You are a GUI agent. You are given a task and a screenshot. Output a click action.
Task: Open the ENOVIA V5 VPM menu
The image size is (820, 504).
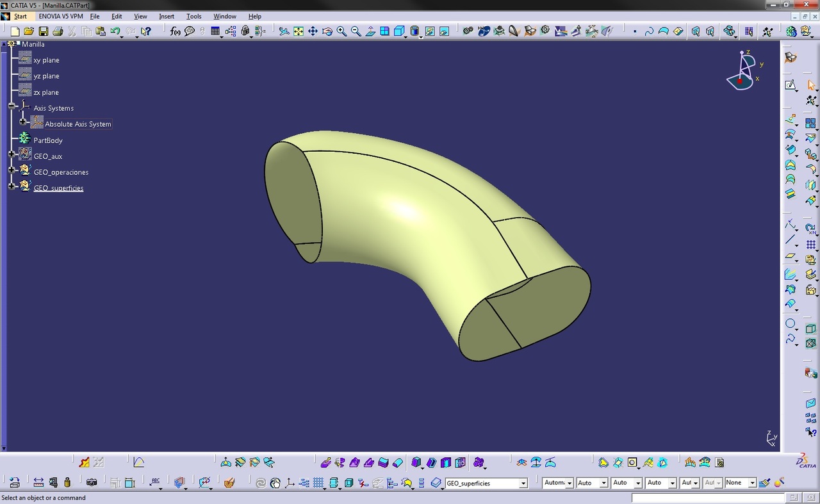coord(61,16)
